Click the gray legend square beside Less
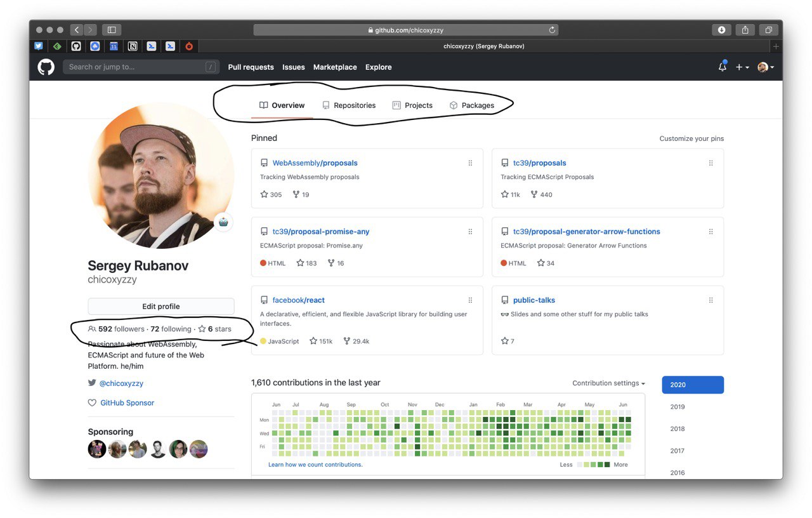 [580, 465]
